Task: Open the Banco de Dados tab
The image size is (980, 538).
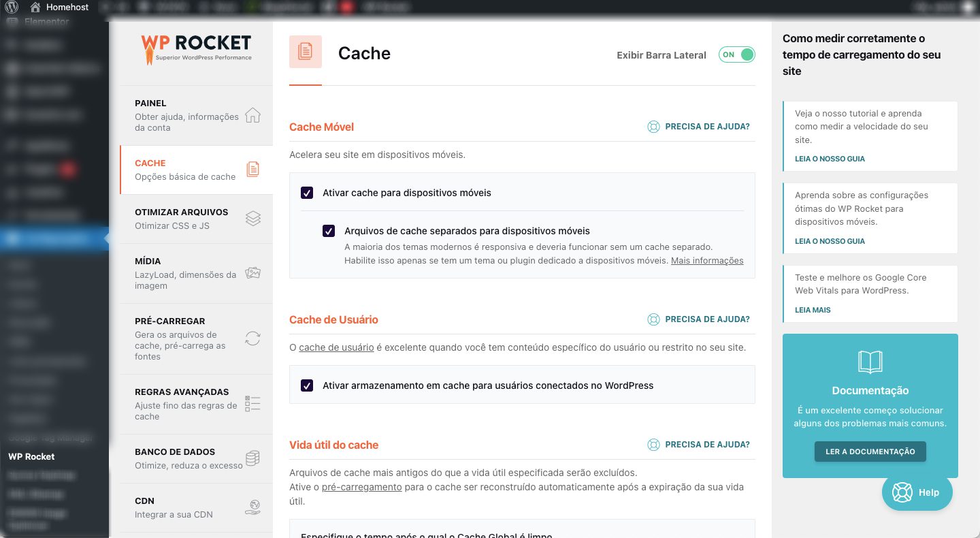Action: [196, 458]
